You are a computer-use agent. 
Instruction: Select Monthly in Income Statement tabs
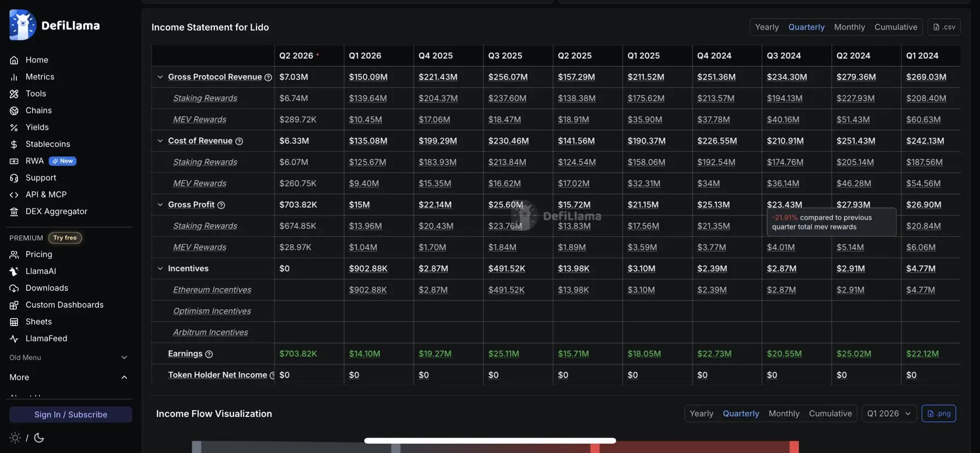click(x=849, y=27)
